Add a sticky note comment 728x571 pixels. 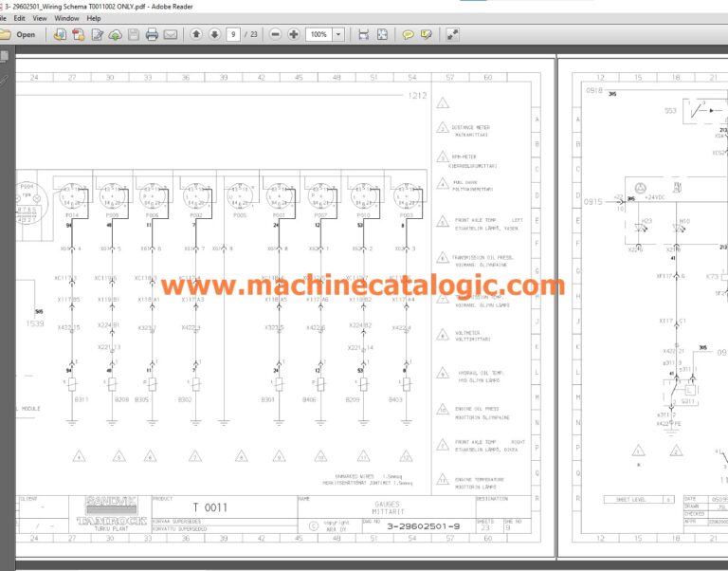[x=409, y=34]
